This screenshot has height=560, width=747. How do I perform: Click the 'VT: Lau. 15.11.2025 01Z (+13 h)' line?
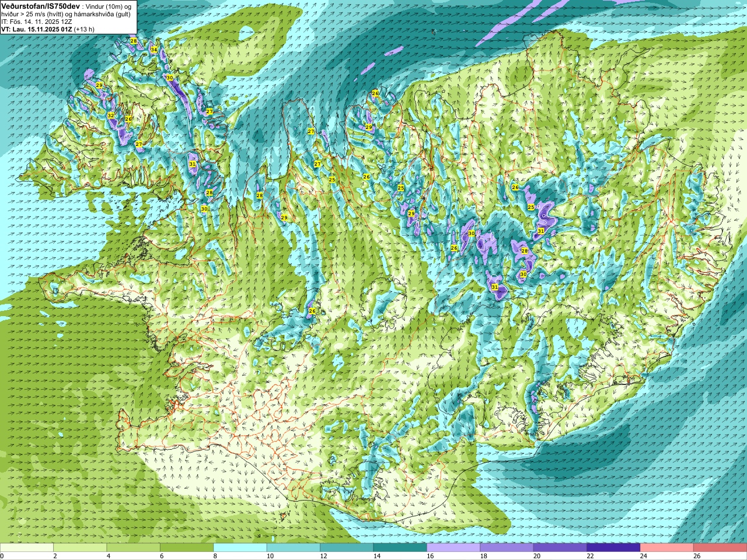tap(48, 29)
